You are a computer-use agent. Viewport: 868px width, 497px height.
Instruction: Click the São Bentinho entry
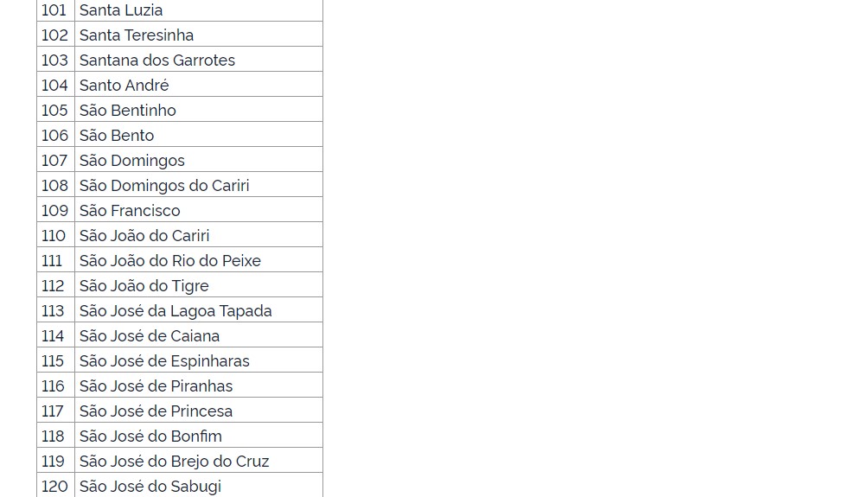tap(128, 111)
